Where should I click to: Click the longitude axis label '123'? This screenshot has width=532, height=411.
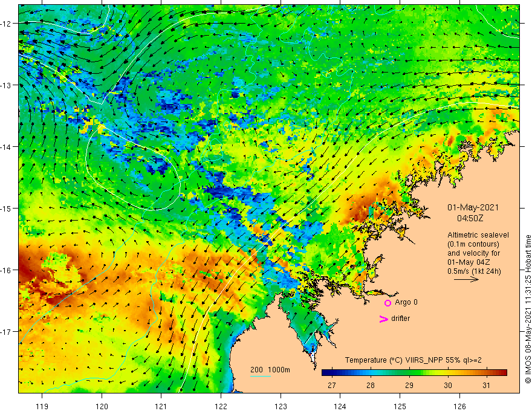click(281, 406)
